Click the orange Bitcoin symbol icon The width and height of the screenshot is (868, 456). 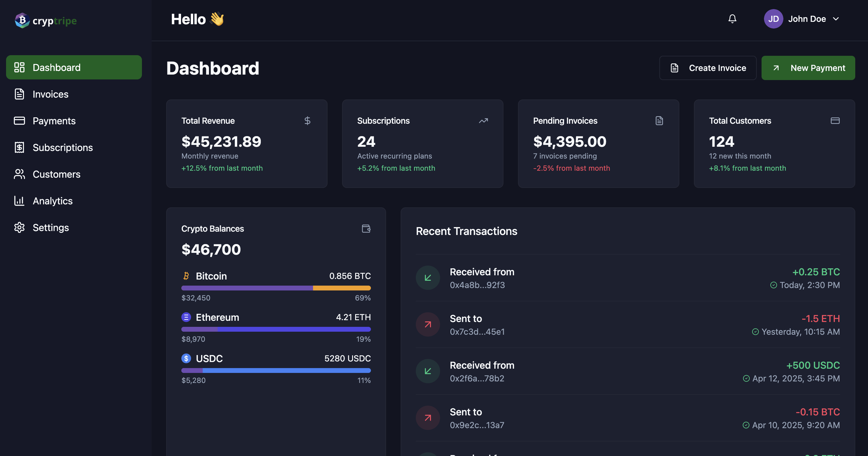click(x=186, y=276)
